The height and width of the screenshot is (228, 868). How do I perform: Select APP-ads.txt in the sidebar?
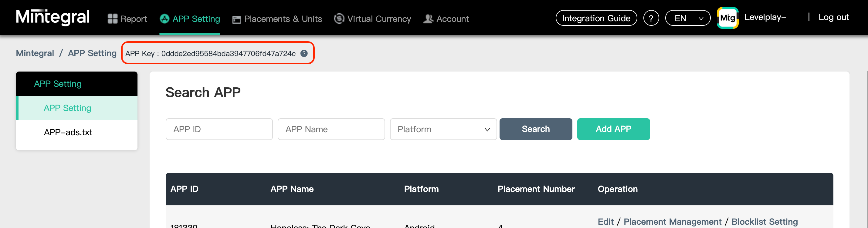[x=68, y=132]
